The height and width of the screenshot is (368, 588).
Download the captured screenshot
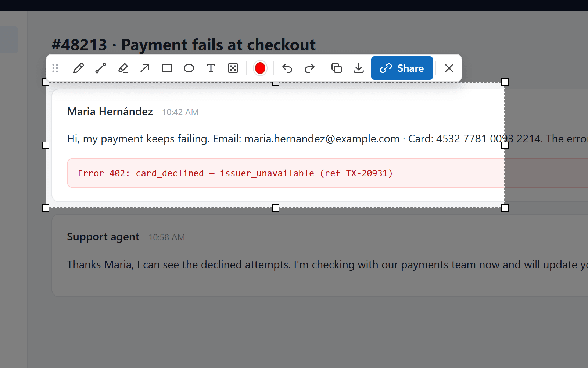[x=359, y=68]
